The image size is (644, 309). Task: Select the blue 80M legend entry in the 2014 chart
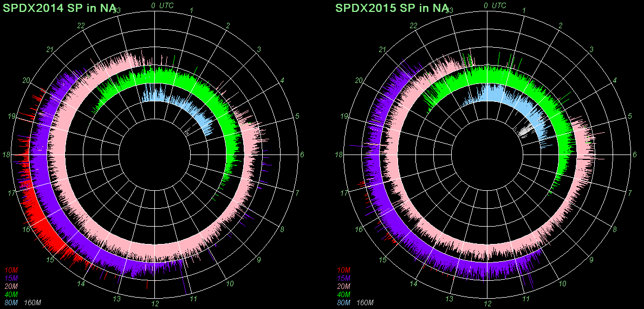click(11, 302)
